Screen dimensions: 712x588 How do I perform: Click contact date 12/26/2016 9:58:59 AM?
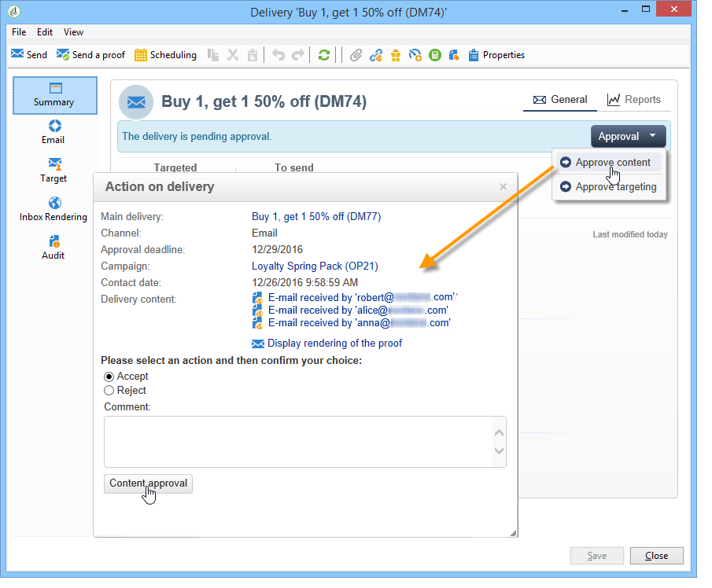[x=305, y=283]
